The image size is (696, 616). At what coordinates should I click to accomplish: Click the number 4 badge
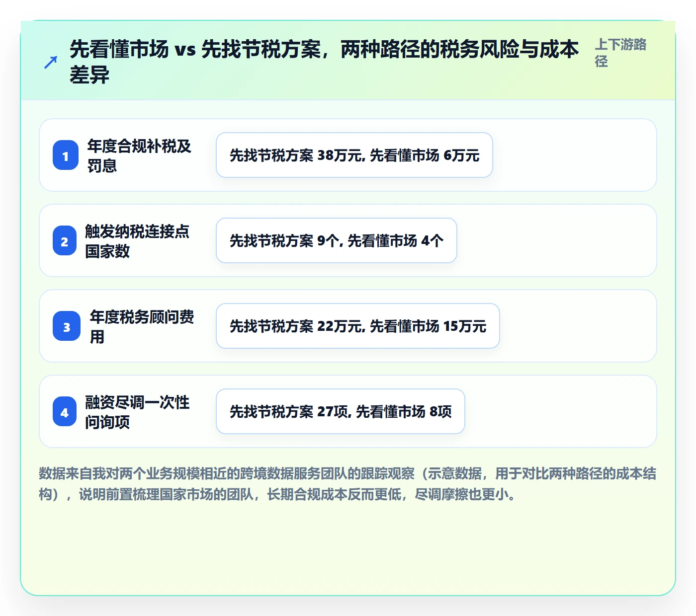65,412
